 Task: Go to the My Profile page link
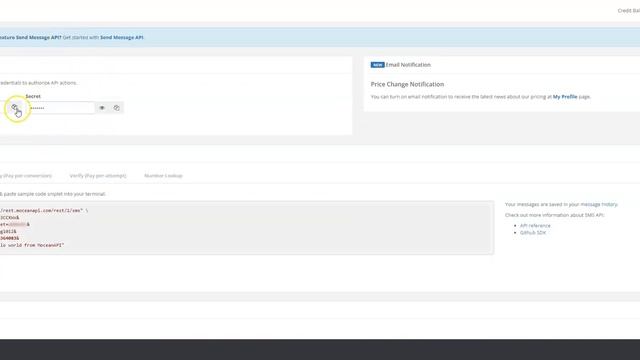(x=565, y=97)
